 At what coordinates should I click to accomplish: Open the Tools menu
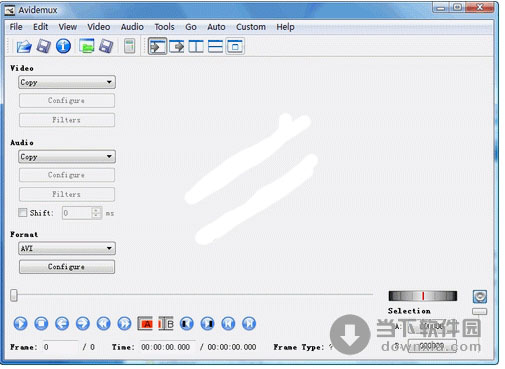tap(164, 27)
